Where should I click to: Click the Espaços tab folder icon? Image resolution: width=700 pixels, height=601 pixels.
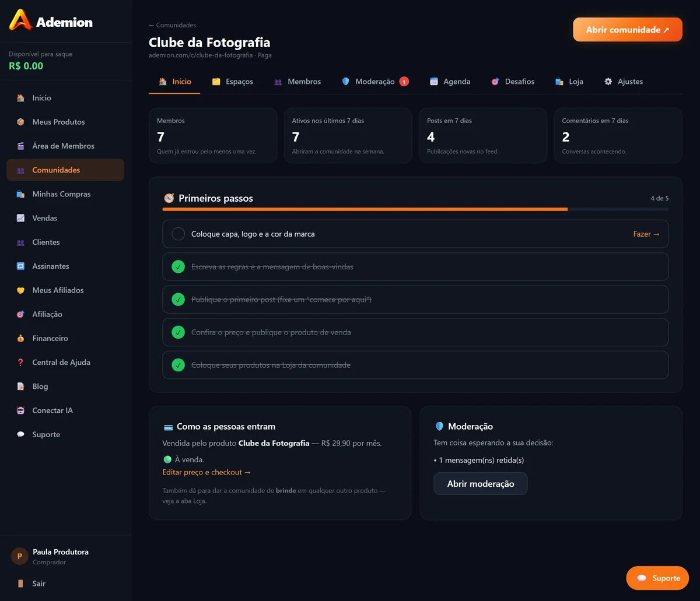click(216, 82)
